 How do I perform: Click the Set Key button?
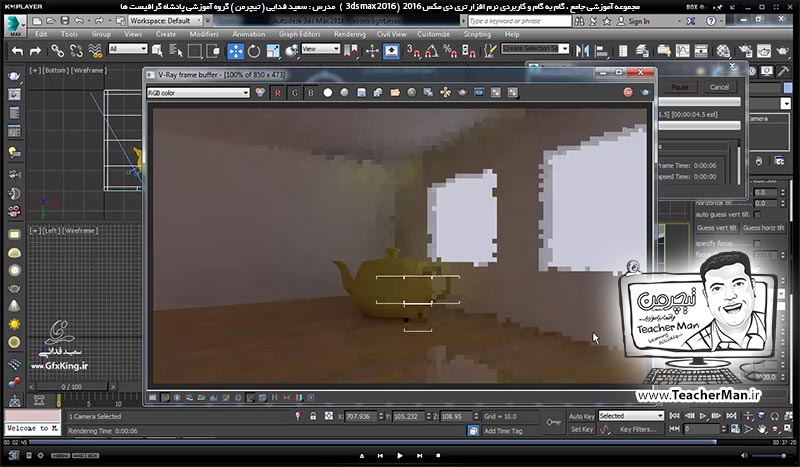coord(582,429)
